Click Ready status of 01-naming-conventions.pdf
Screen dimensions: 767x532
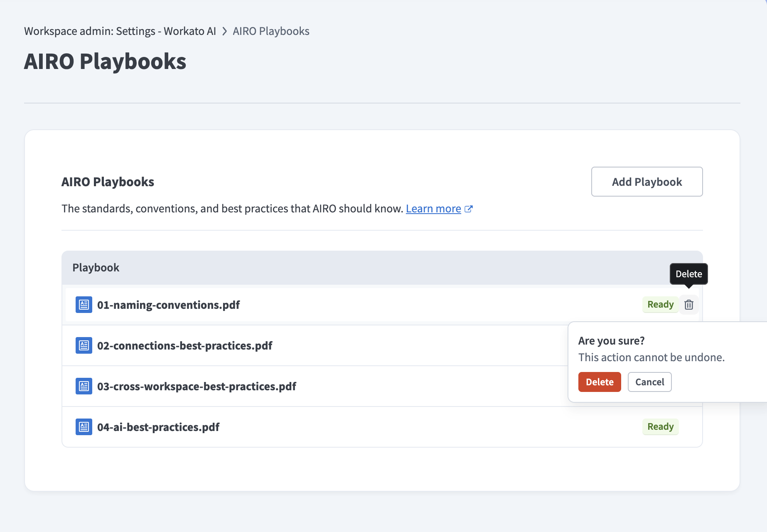coord(661,305)
